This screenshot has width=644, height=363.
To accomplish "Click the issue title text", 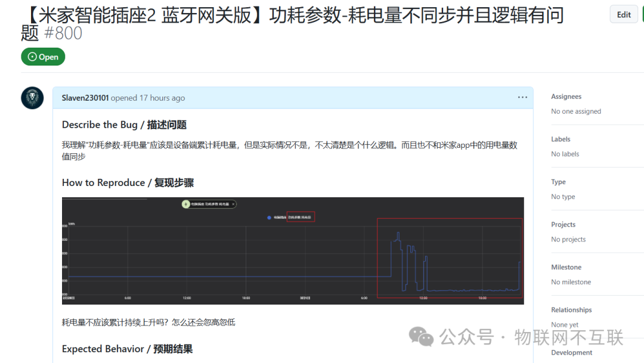I will pyautogui.click(x=292, y=24).
